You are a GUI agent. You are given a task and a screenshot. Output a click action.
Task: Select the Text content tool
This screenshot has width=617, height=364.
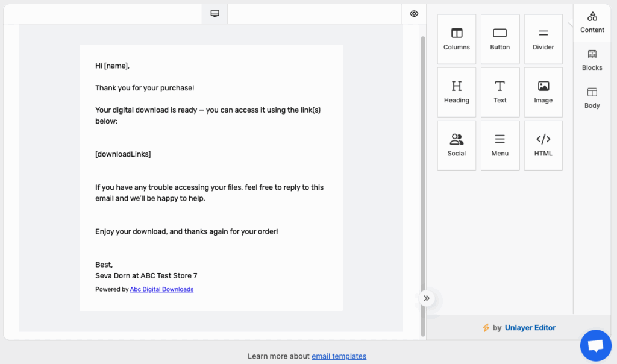coord(500,92)
